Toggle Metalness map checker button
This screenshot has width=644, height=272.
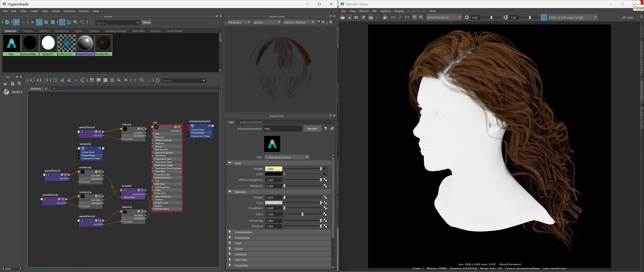click(x=325, y=186)
